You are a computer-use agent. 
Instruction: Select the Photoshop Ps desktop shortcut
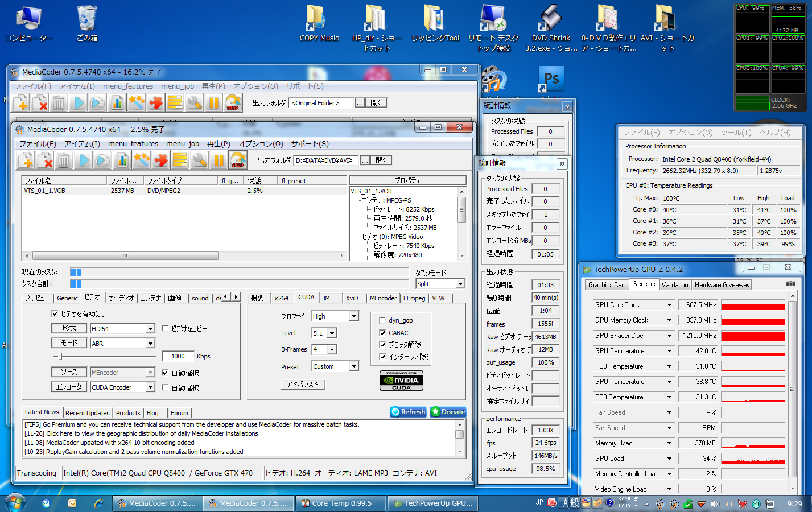(551, 79)
